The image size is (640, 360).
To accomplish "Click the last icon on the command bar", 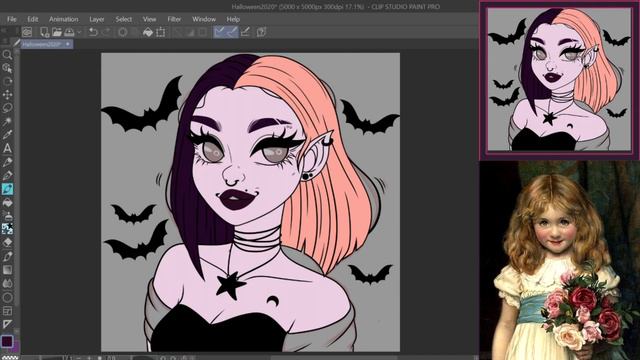I will [x=262, y=32].
